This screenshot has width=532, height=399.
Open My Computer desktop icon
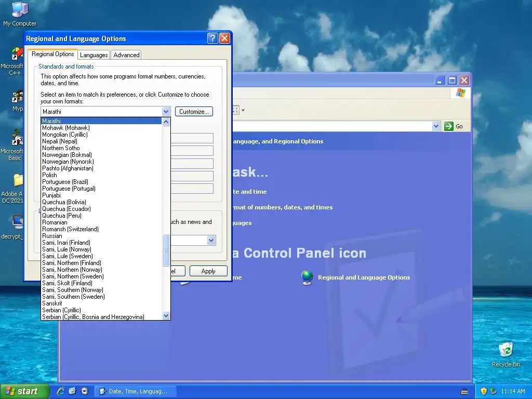coord(19,14)
